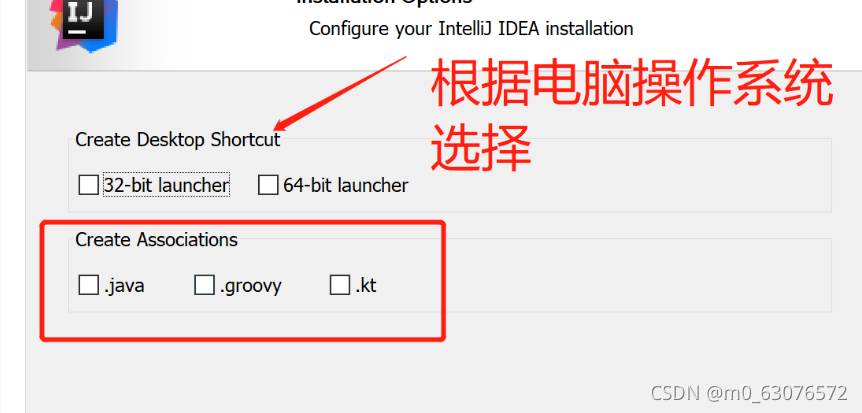Screen dimensions: 862x413
Task: Click the IntelliJ IDEA logo icon
Action: pos(86,25)
